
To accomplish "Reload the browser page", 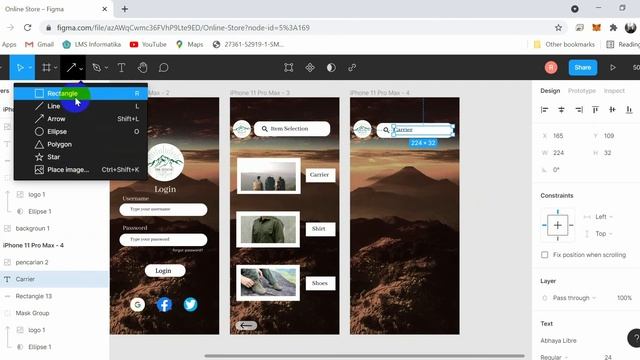I will click(27, 28).
